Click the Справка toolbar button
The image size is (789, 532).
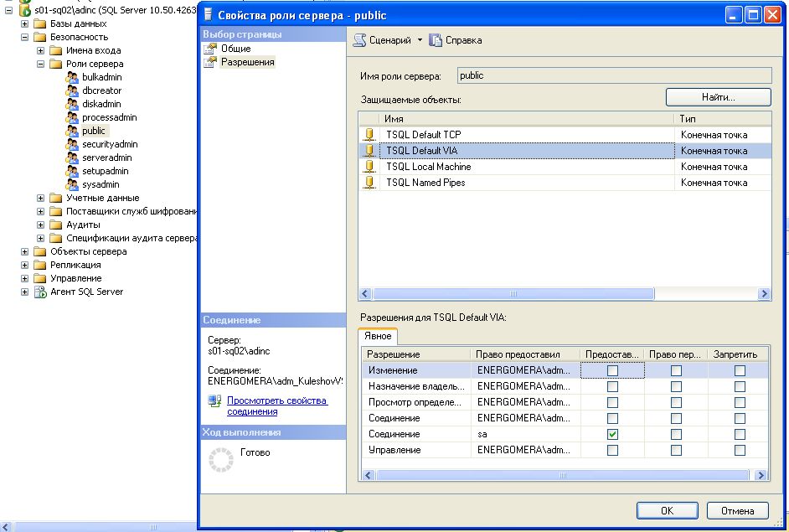(456, 40)
